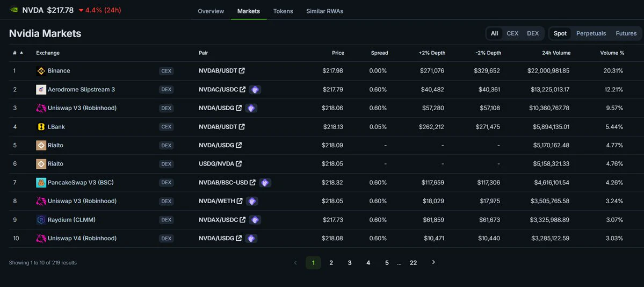This screenshot has width=644, height=287.
Task: Select the Spot market type
Action: 560,33
